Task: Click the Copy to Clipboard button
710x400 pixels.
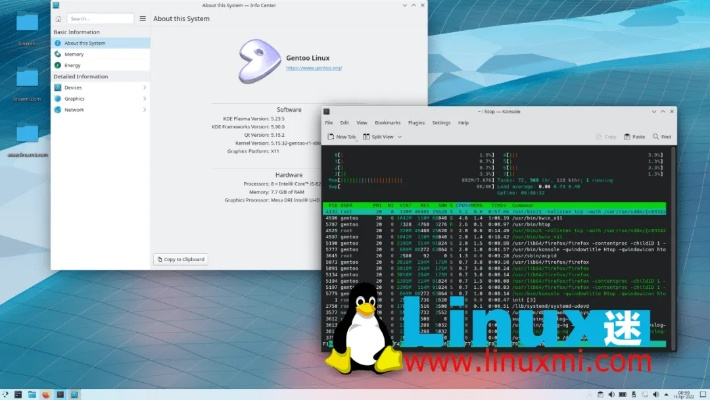Action: pos(181,259)
